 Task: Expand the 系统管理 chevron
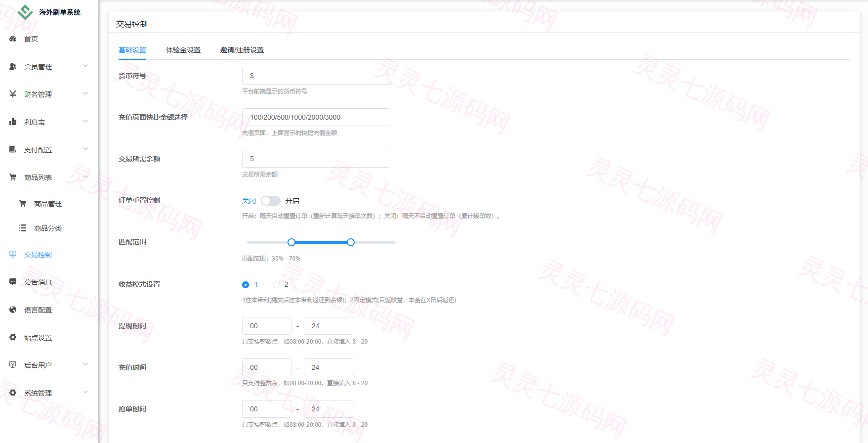point(85,392)
